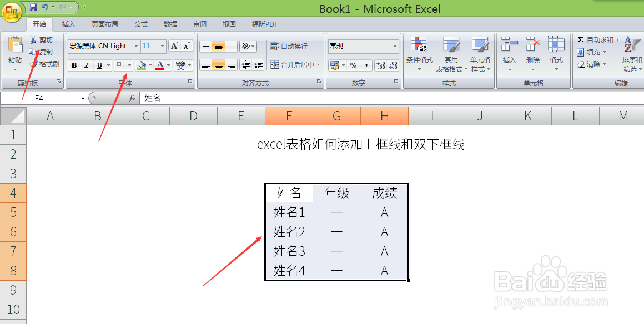Open the phonetic guide wén button
644x324 pixels.
tap(181, 65)
